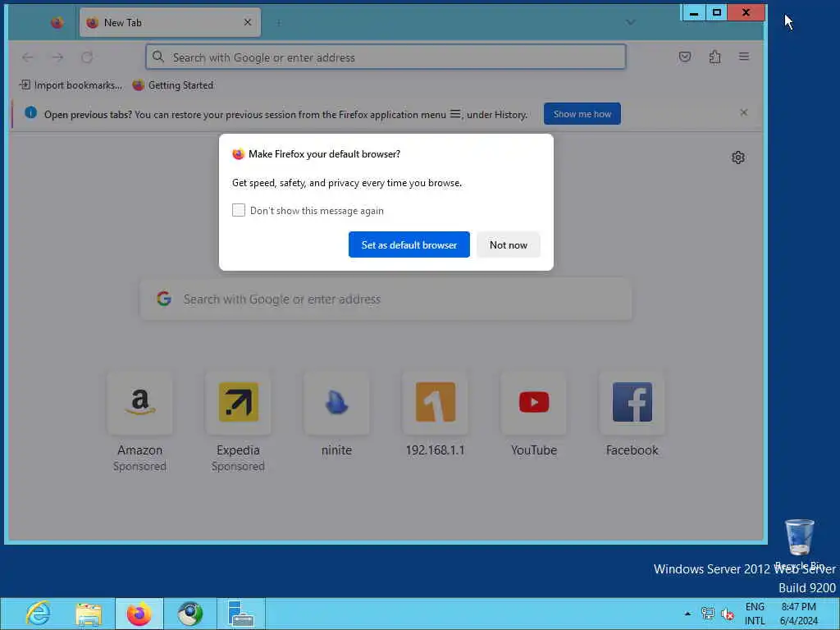This screenshot has height=630, width=840.
Task: Open Server Manager from the taskbar
Action: (x=240, y=614)
